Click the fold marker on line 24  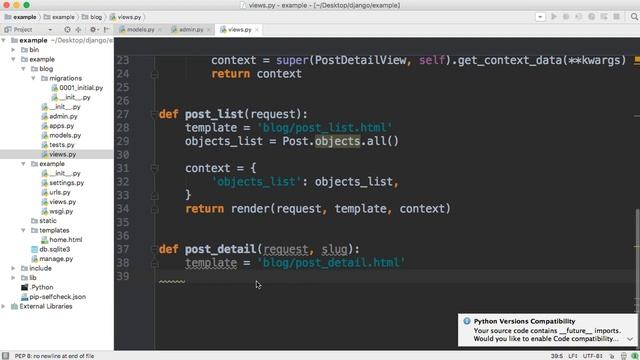(x=154, y=74)
